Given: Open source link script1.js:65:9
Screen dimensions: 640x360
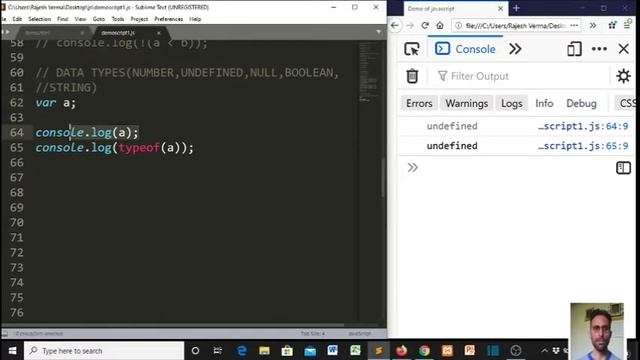Looking at the screenshot, I should pos(583,146).
